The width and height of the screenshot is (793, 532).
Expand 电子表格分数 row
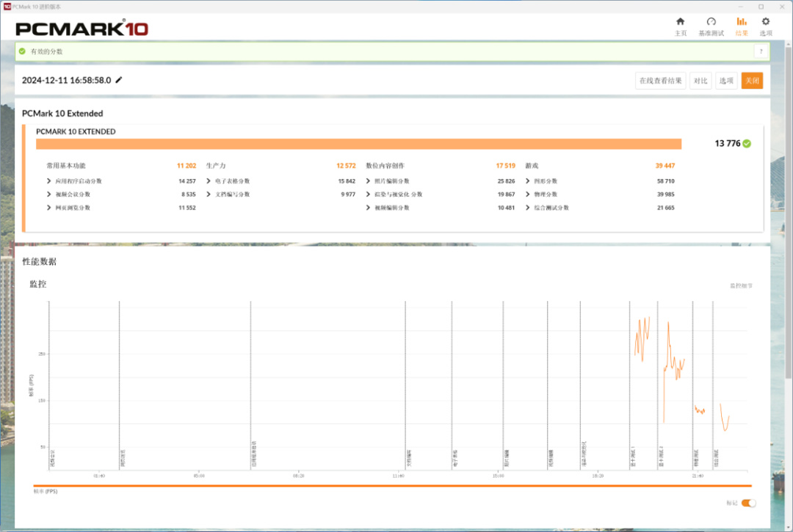pos(209,181)
